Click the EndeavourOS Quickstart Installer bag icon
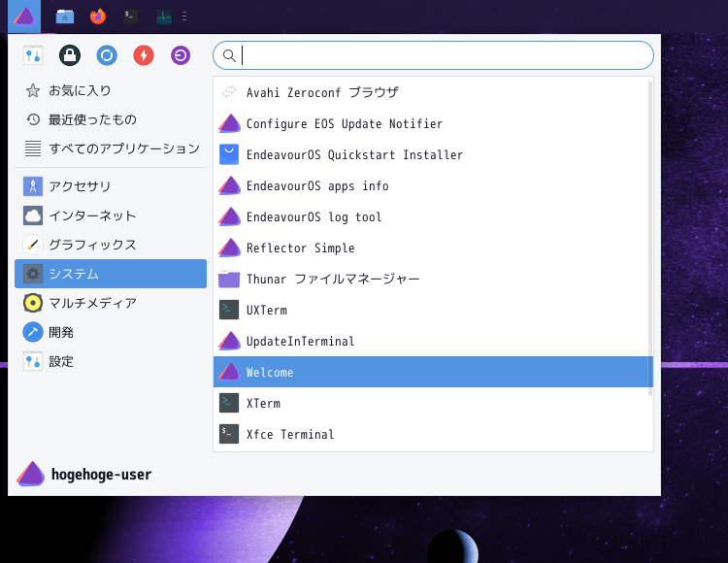Image resolution: width=728 pixels, height=563 pixels. pos(229,154)
